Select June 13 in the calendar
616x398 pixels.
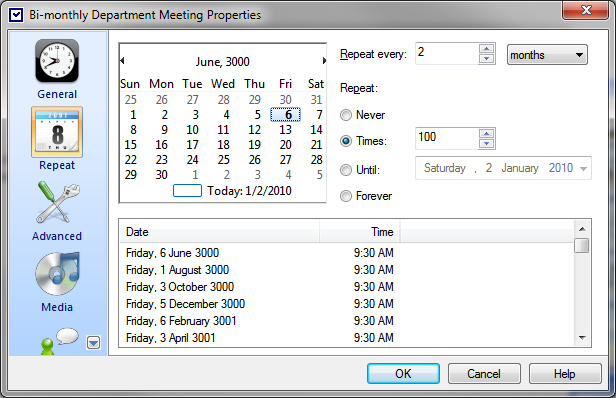[x=286, y=130]
